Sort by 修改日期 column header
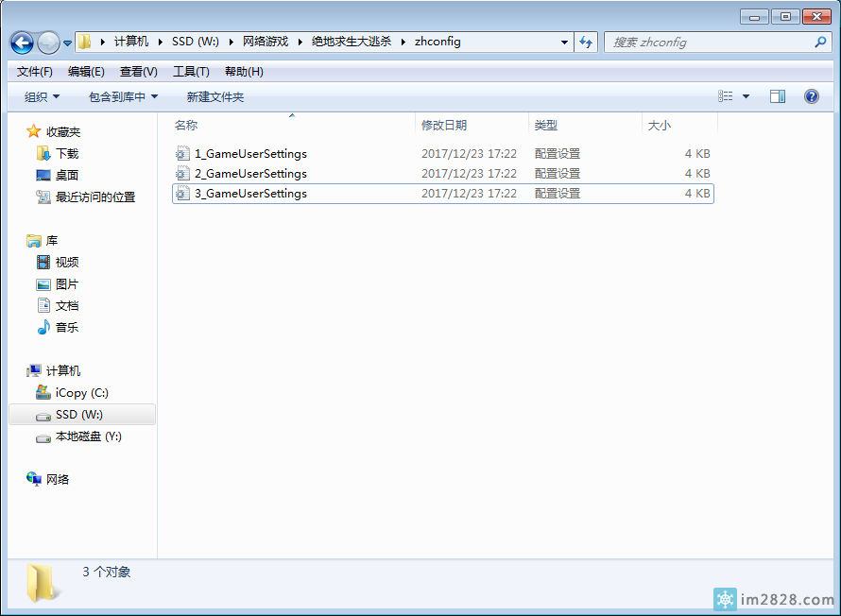 click(x=444, y=125)
